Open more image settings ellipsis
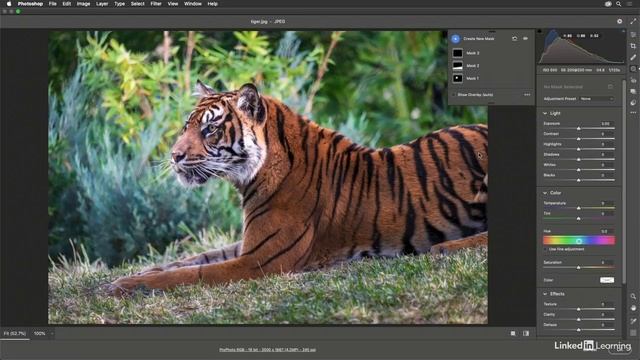Screen dimensions: 640x360 633,113
